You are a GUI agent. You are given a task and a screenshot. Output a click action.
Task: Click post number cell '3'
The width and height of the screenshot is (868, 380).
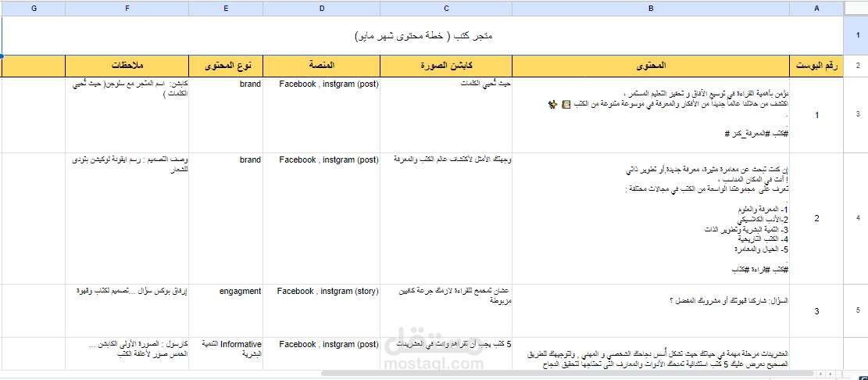tap(817, 310)
